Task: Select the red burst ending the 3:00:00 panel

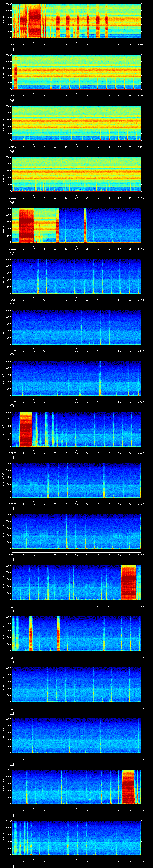Action: (129, 583)
